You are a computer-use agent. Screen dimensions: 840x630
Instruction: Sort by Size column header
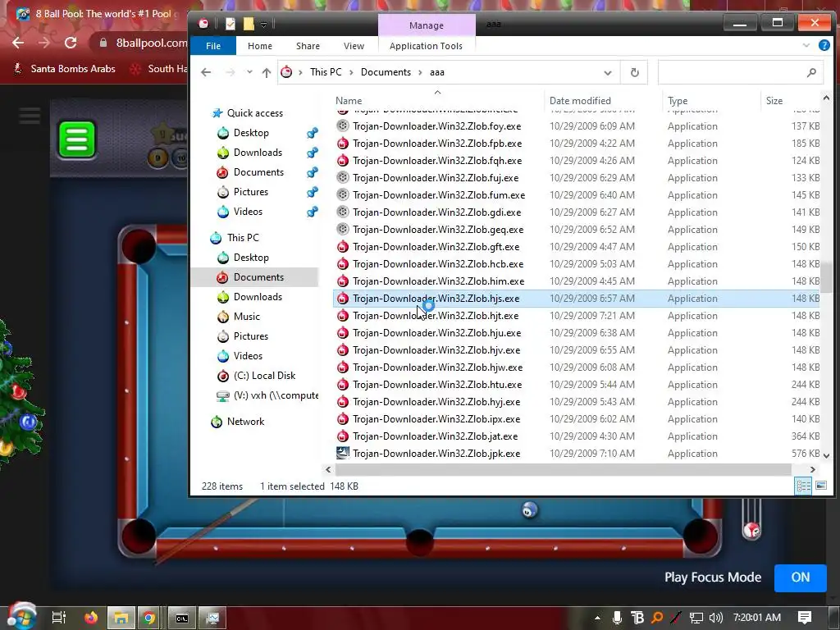(x=791, y=101)
